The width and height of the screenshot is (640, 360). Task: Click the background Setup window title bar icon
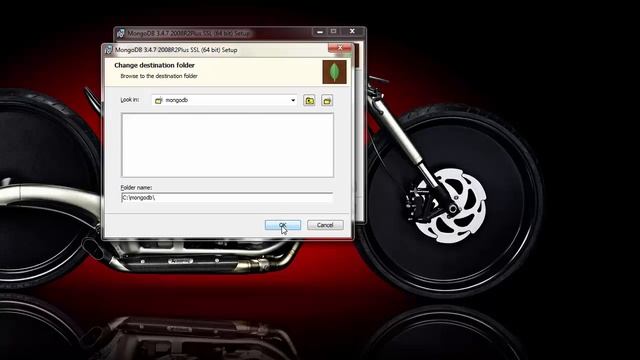120,33
